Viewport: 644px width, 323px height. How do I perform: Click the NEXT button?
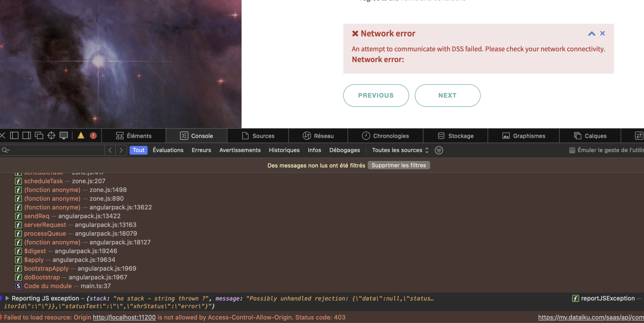(x=447, y=95)
